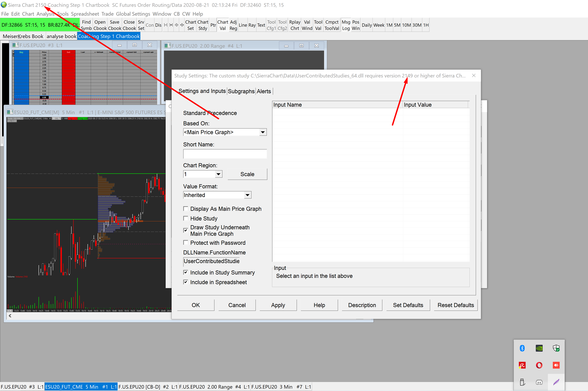Click the Save Chartbook toolbar button
Viewport: 588px width, 391px height.
click(x=115, y=25)
